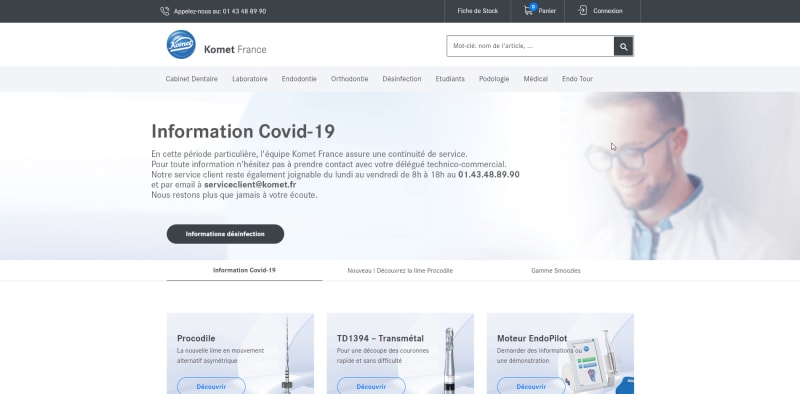Click the EndoPilot motor device image
This screenshot has width=800, height=394.
[x=597, y=362]
